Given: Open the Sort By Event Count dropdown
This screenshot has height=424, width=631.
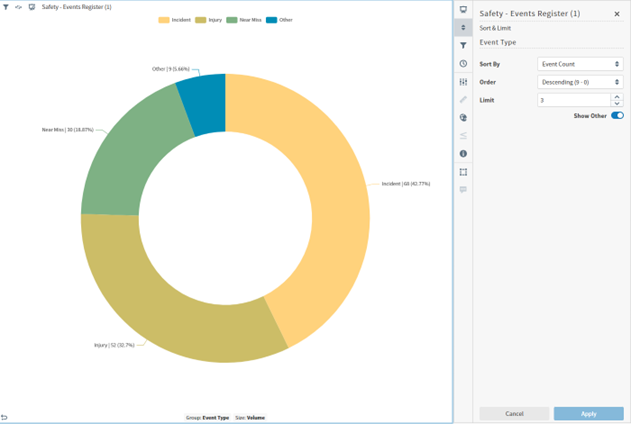Looking at the screenshot, I should pyautogui.click(x=580, y=64).
